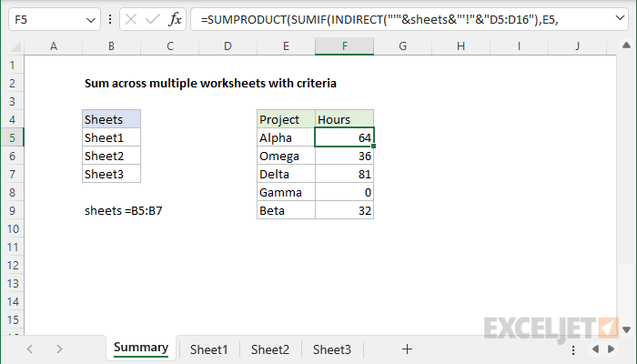Click the hours cell showing 36

[344, 156]
